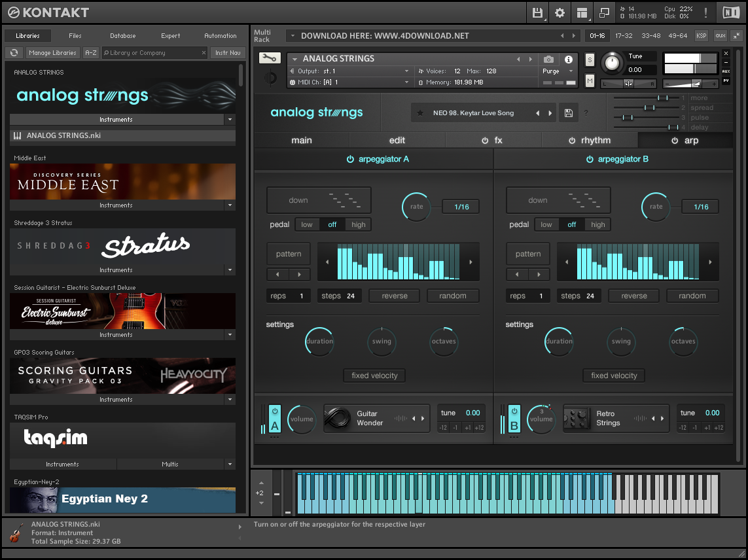
Task: Click fixed velocity in arpeggiator A
Action: pyautogui.click(x=374, y=376)
